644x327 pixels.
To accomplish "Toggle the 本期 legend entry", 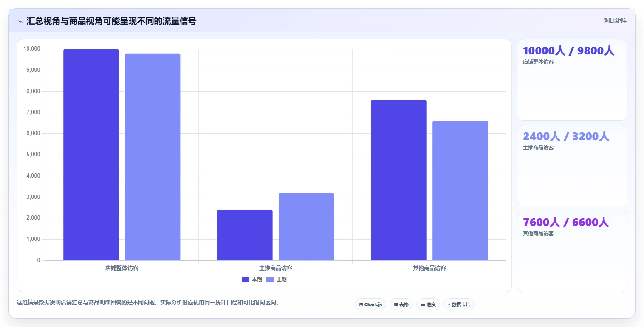I will pyautogui.click(x=252, y=279).
